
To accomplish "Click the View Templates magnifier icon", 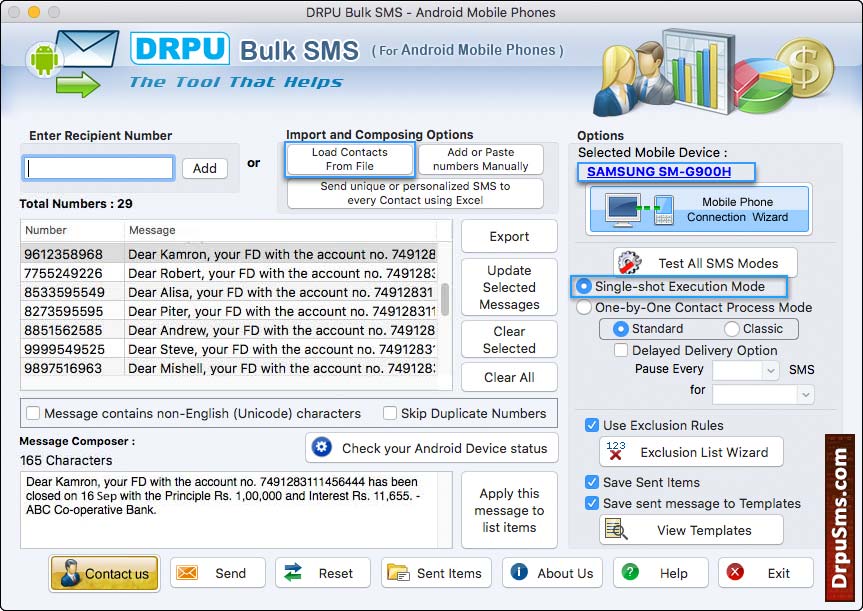I will click(x=615, y=529).
